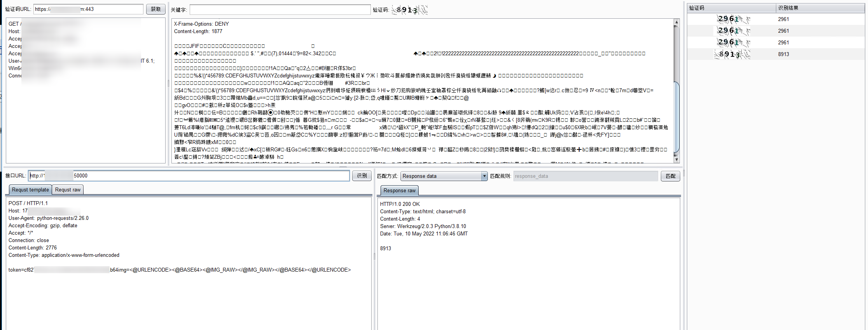This screenshot has height=330, width=868.
Task: Focus the 接口URL text field
Action: tap(189, 176)
